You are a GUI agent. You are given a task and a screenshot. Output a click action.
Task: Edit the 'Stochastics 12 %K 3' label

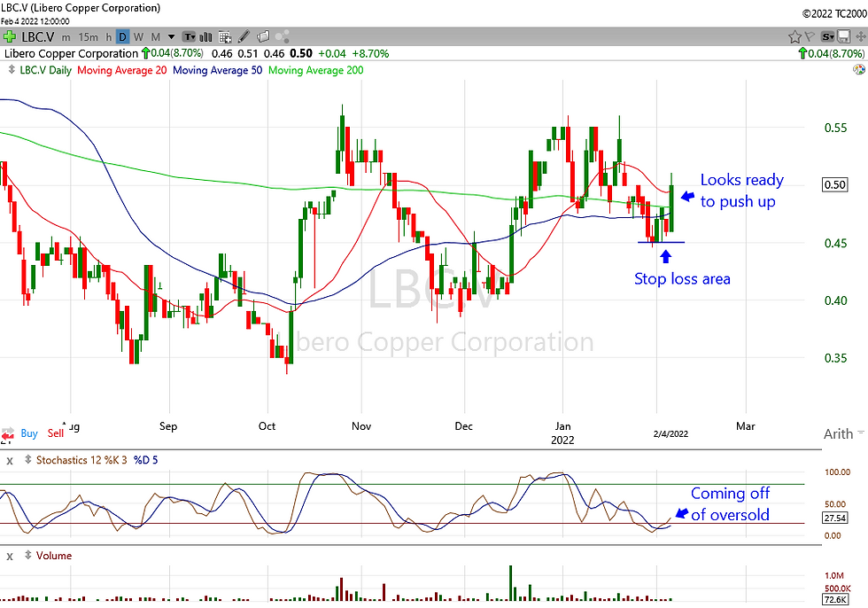click(x=81, y=460)
